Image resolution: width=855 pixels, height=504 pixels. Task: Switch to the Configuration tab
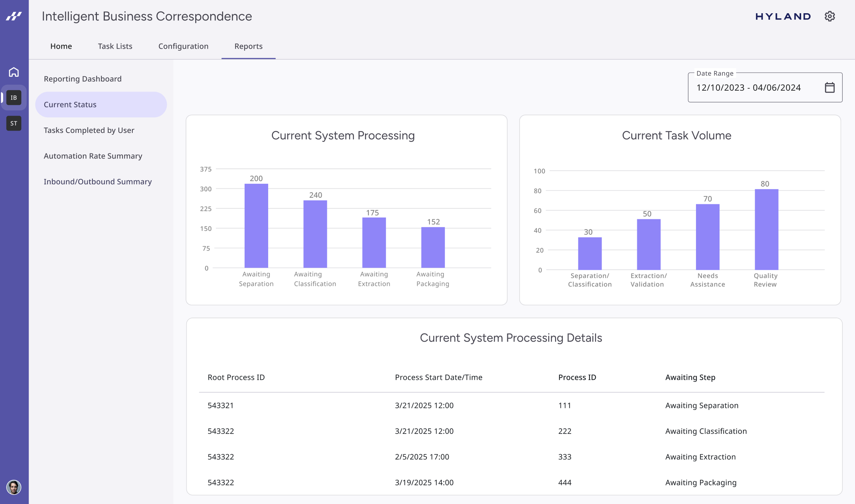coord(183,46)
